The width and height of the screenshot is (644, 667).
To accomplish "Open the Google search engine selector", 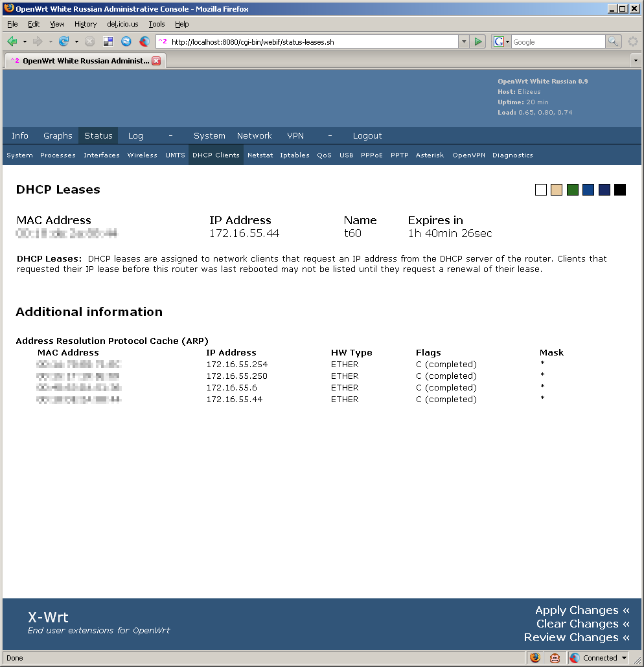I will 501,41.
